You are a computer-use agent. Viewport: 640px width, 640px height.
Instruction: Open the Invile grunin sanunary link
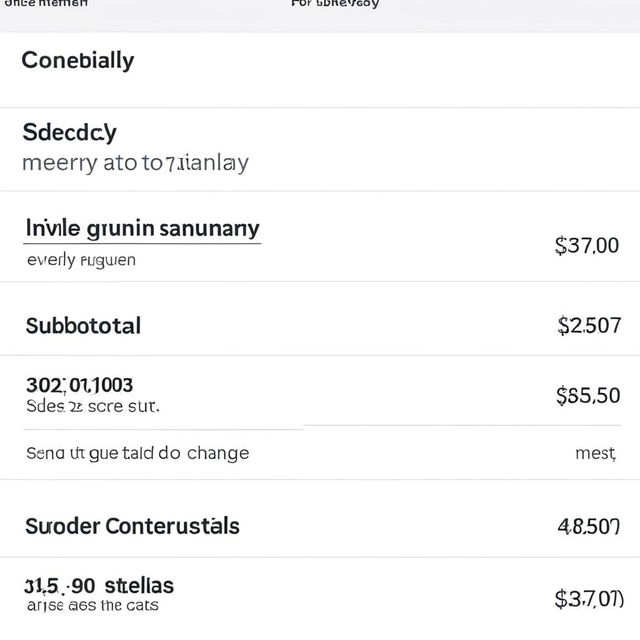(x=142, y=229)
